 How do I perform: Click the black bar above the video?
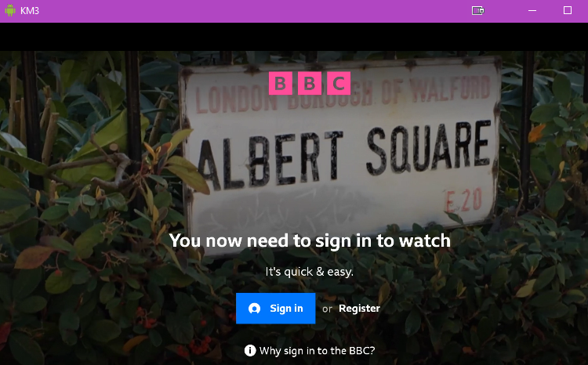pyautogui.click(x=294, y=37)
